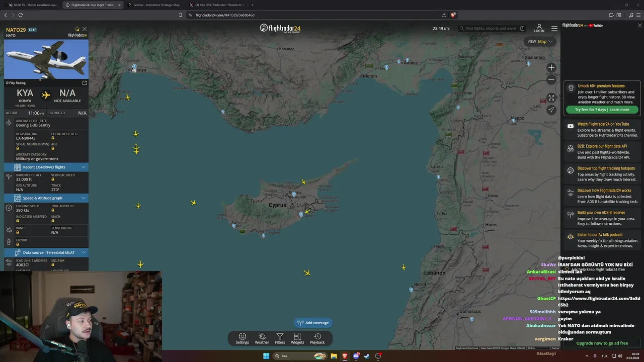
Task: Click the NATO29 Boeing E-3B photo
Action: pos(46,59)
